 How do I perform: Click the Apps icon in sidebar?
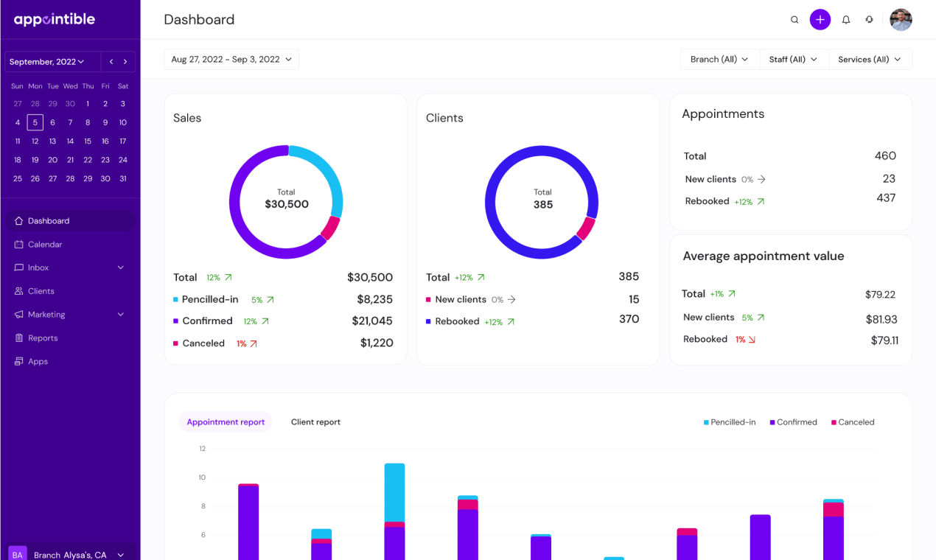(20, 362)
